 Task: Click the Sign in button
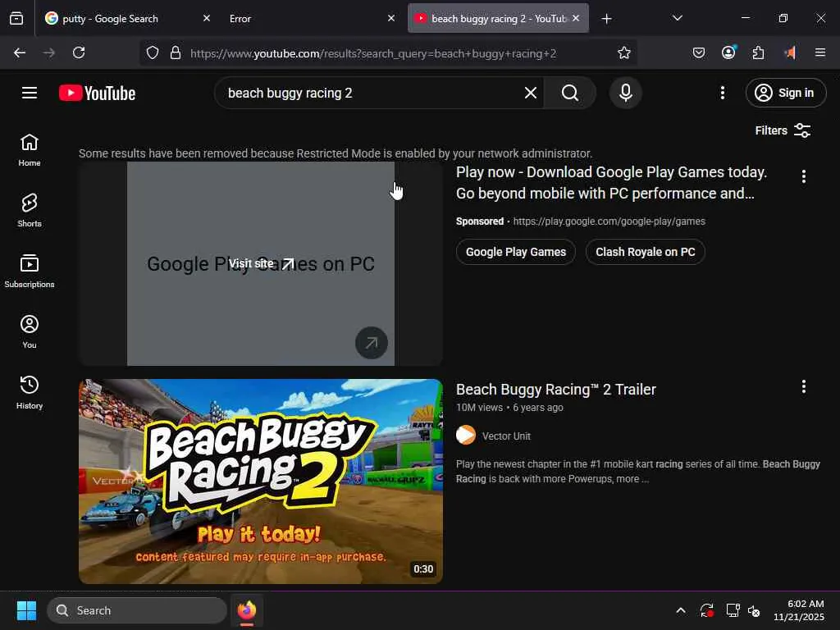coord(785,94)
